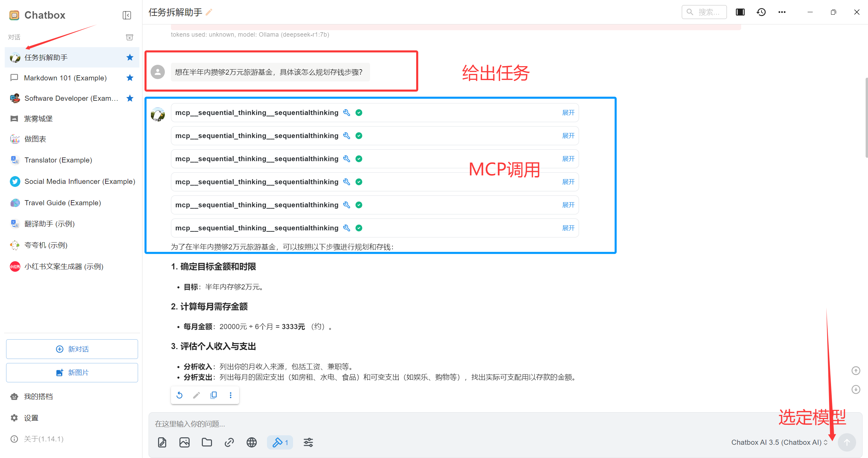The width and height of the screenshot is (868, 458).
Task: Star the Travel Guide (Example) conversation
Action: click(x=130, y=203)
